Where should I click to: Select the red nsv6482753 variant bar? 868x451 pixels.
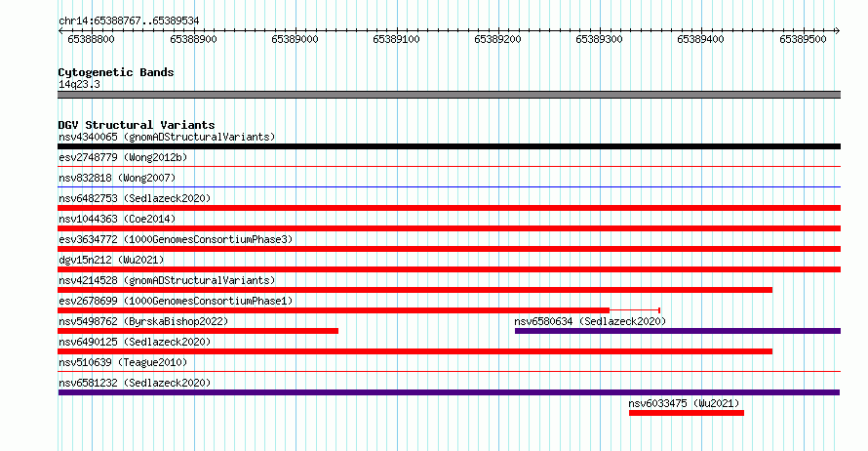(x=449, y=208)
